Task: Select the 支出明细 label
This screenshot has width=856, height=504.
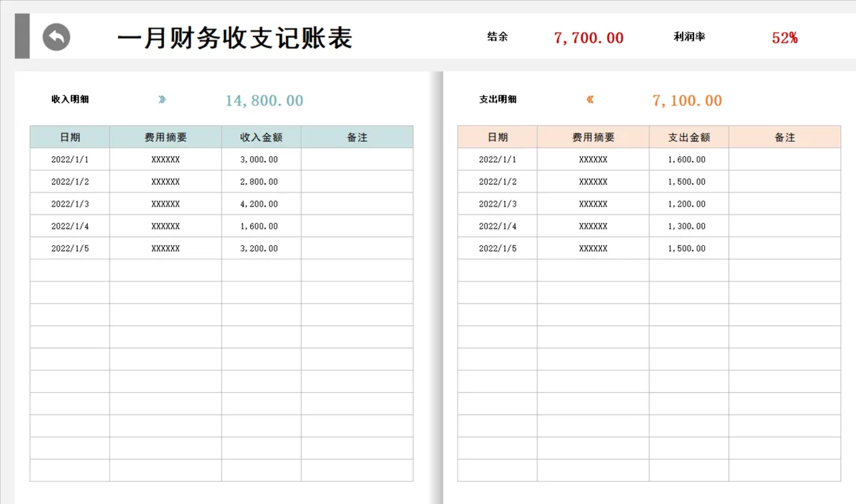Action: point(498,100)
